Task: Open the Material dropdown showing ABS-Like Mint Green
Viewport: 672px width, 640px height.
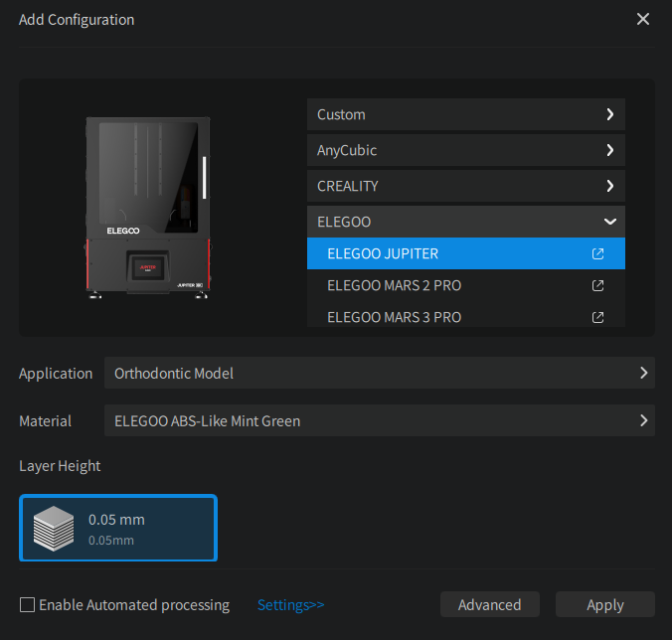Action: (x=379, y=420)
